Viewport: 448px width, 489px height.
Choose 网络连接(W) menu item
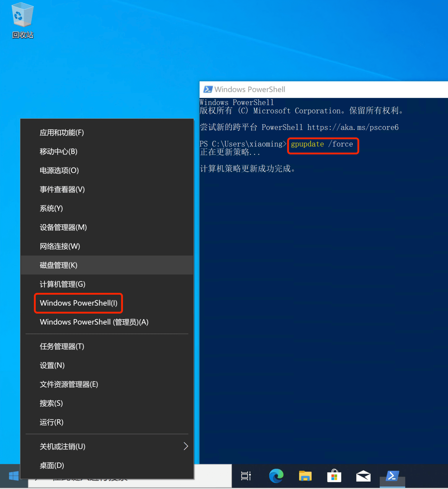point(107,246)
